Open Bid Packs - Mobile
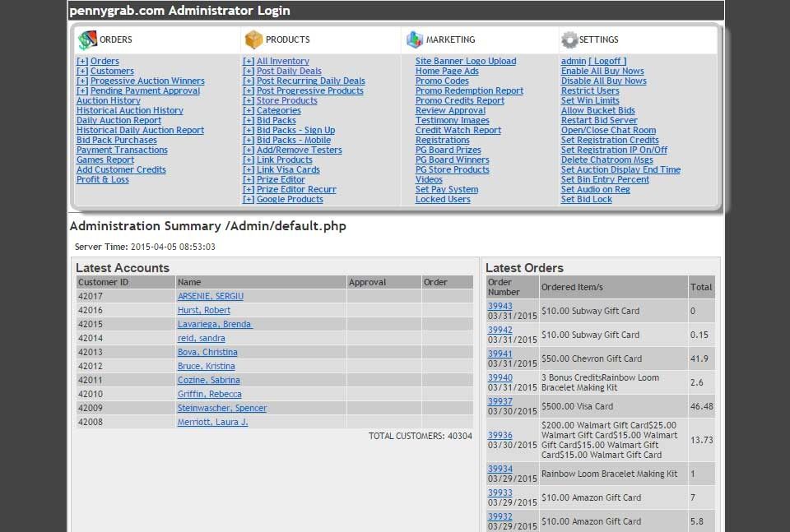790x532 pixels. (x=294, y=140)
